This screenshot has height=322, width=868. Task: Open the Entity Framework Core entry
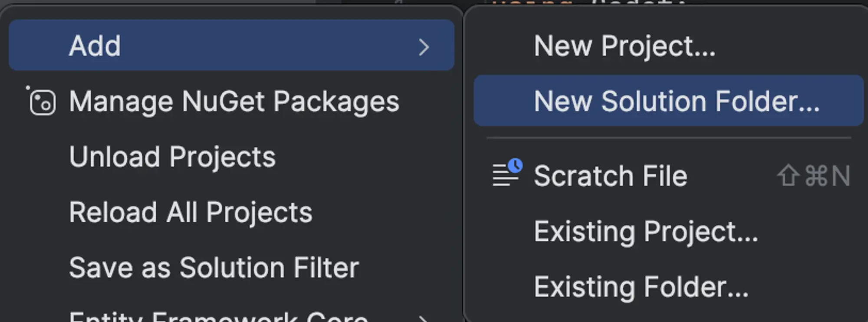218,318
